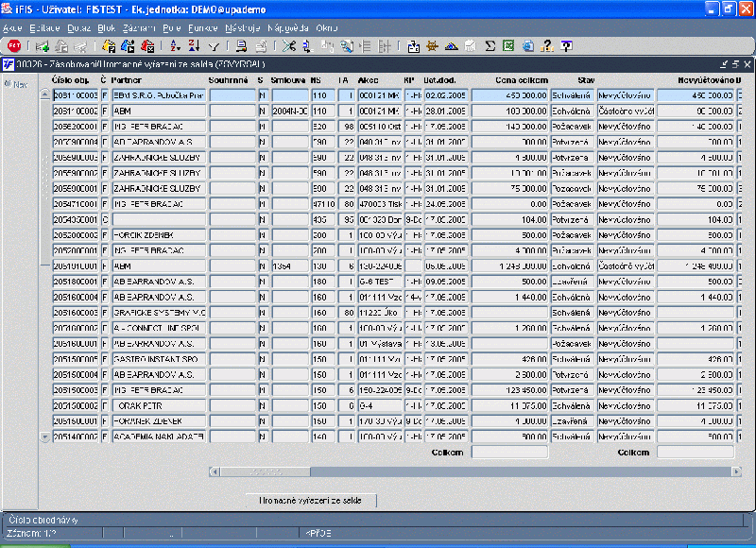Sort ascending with A-Z icon
Screen dimensions: 756x548
[x=175, y=46]
